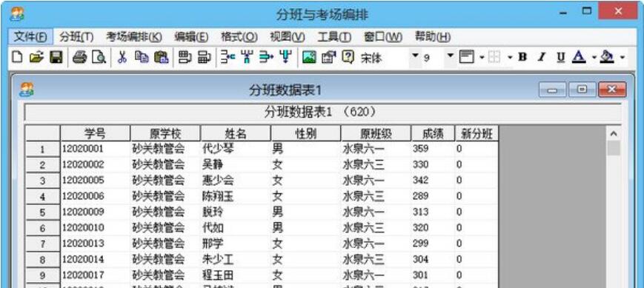Viewport: 644px width, 288px height.
Task: Select name cell 陈翔玉
Action: click(x=236, y=196)
